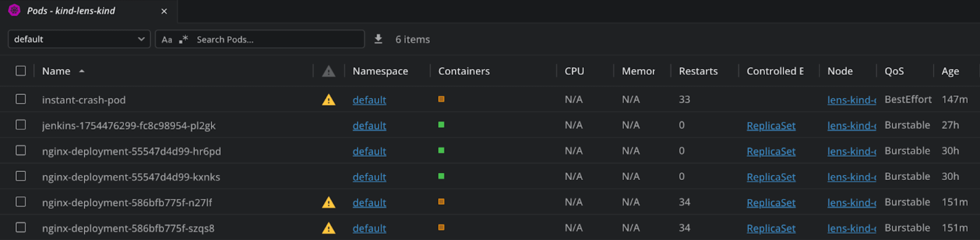The height and width of the screenshot is (240, 980).
Task: Click warning icon on nginx-deployment-586bfb775f-n27lf row
Action: (328, 203)
